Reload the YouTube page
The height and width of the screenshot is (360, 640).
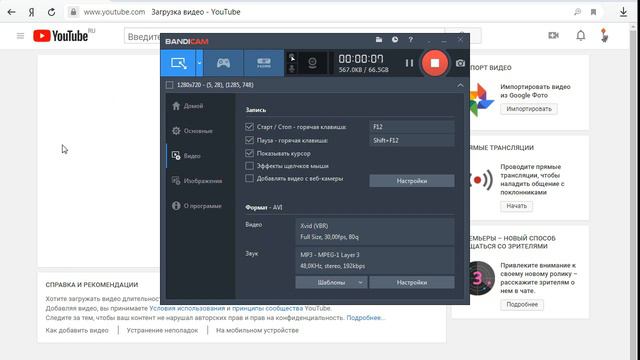(51, 12)
